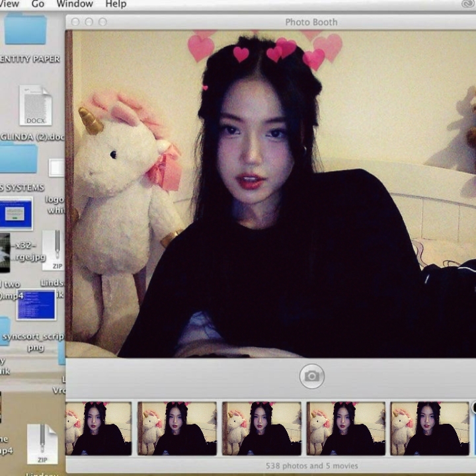476x476 pixels.
Task: Select the third photo thumbnail in strip
Action: tap(261, 428)
